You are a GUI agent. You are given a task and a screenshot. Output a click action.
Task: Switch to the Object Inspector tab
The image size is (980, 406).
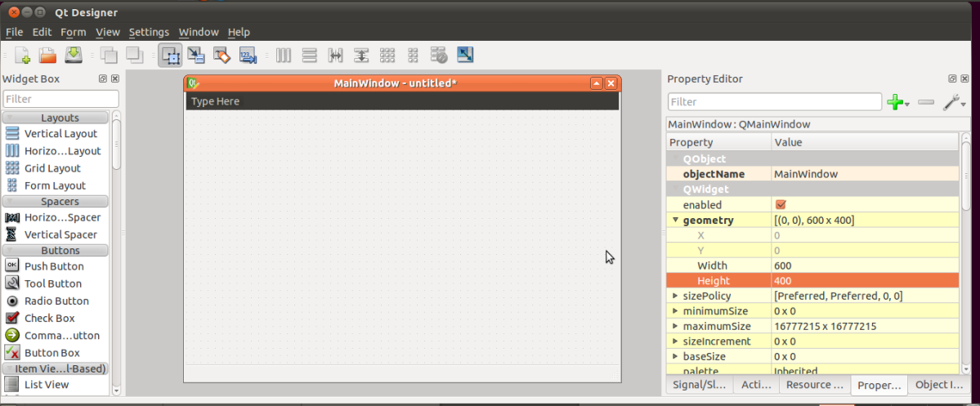pyautogui.click(x=939, y=385)
